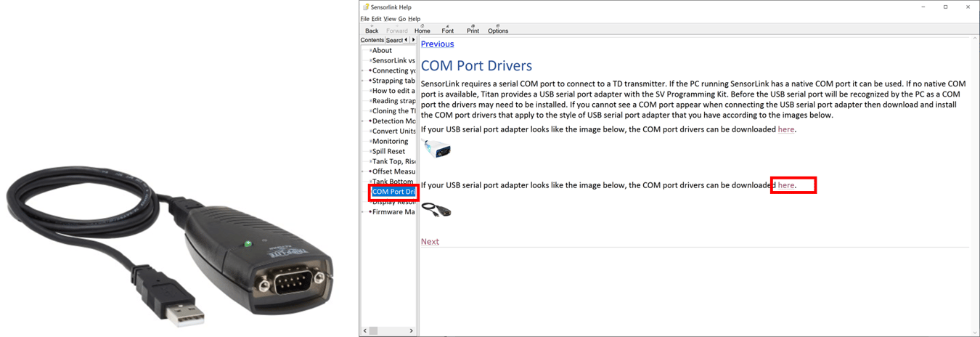Maximize the Sensorlink Help window
Viewport: 980px width, 337px height.
(x=945, y=7)
